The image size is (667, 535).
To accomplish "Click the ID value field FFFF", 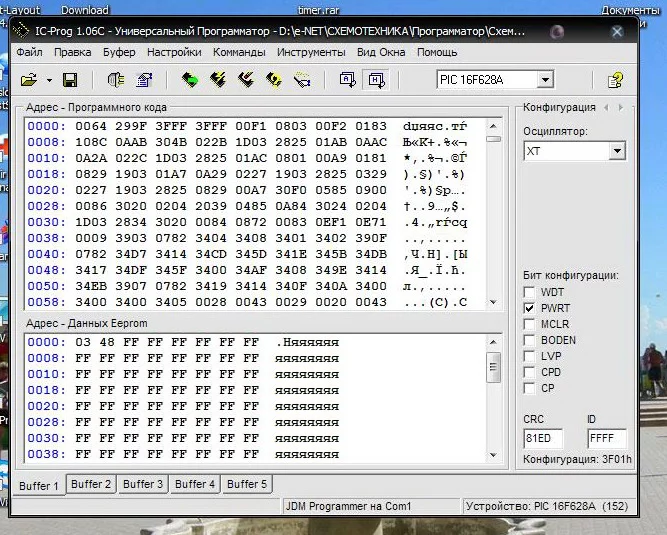I will (x=606, y=438).
